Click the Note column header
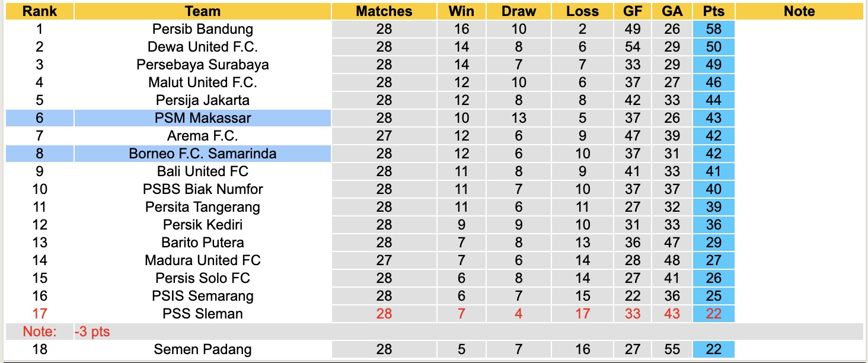 [799, 11]
